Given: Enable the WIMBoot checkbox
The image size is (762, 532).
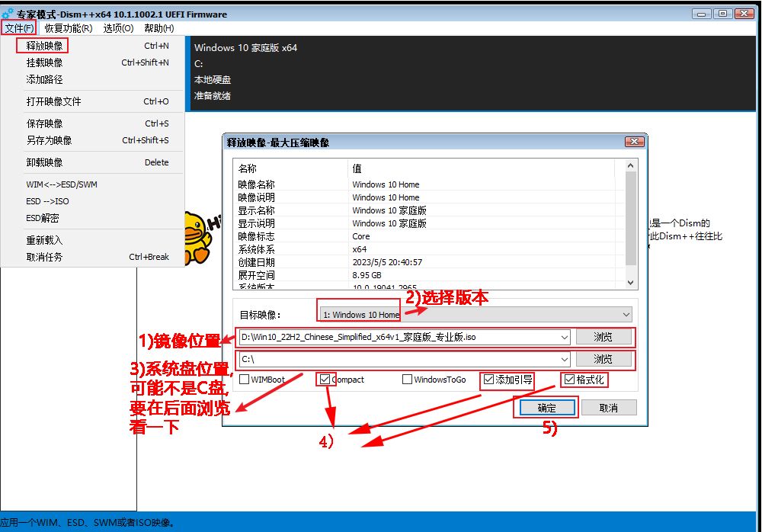Looking at the screenshot, I should 245,380.
